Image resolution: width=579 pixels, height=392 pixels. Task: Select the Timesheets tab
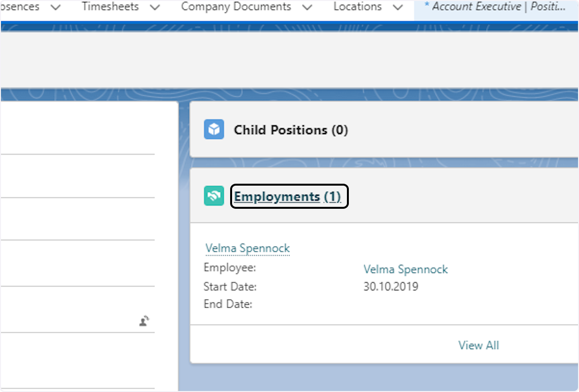click(x=110, y=7)
